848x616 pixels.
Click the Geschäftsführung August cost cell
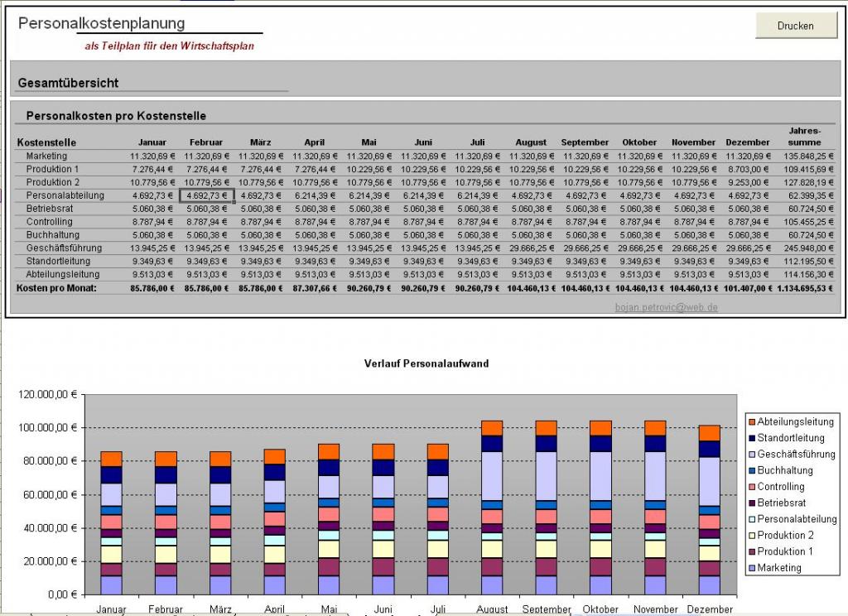point(531,248)
